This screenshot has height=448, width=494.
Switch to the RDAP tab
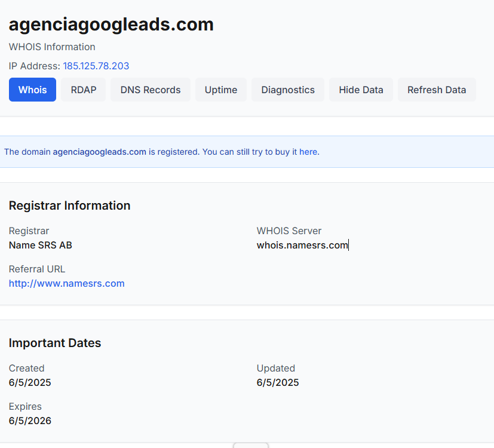click(83, 90)
